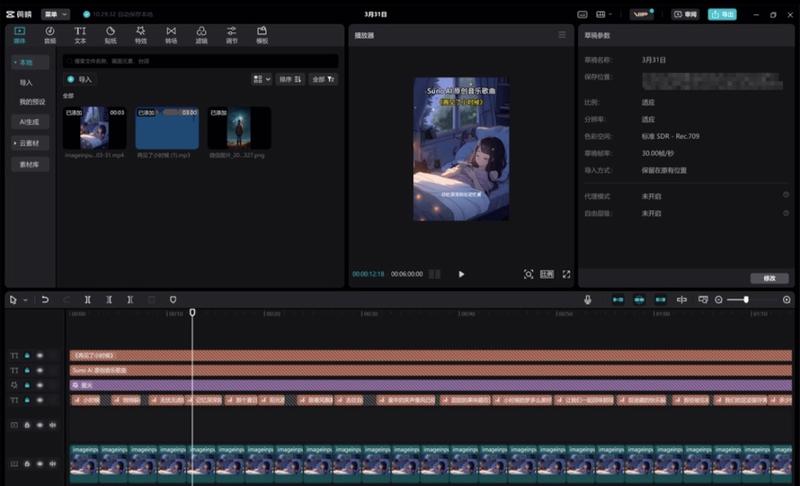800x486 pixels.
Task: Click the info icon beside 自由层级
Action: click(x=786, y=213)
